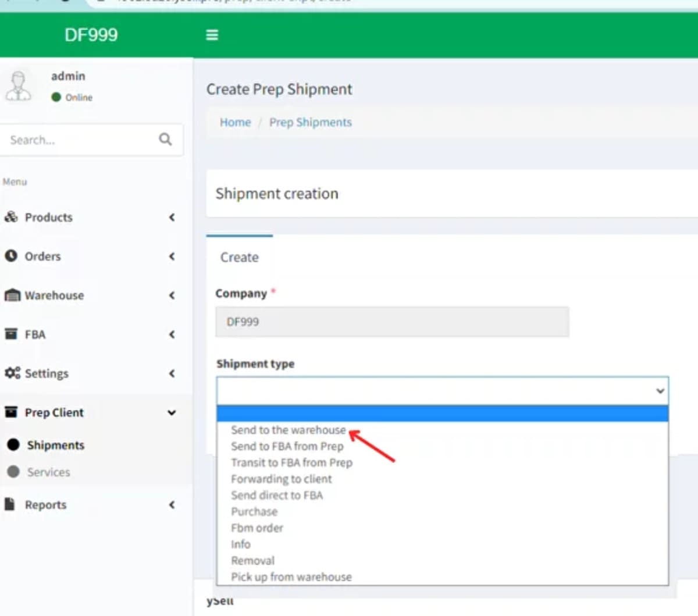This screenshot has width=698, height=616.
Task: Click the Orders clock icon
Action: pos(11,256)
